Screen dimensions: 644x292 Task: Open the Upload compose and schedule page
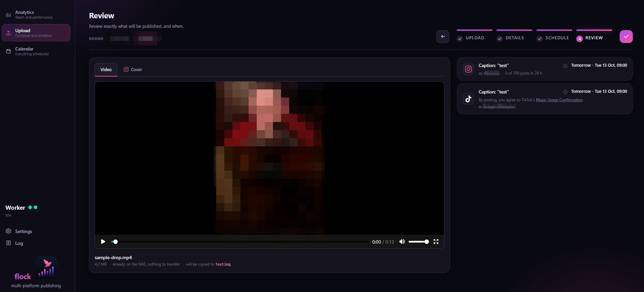36,33
